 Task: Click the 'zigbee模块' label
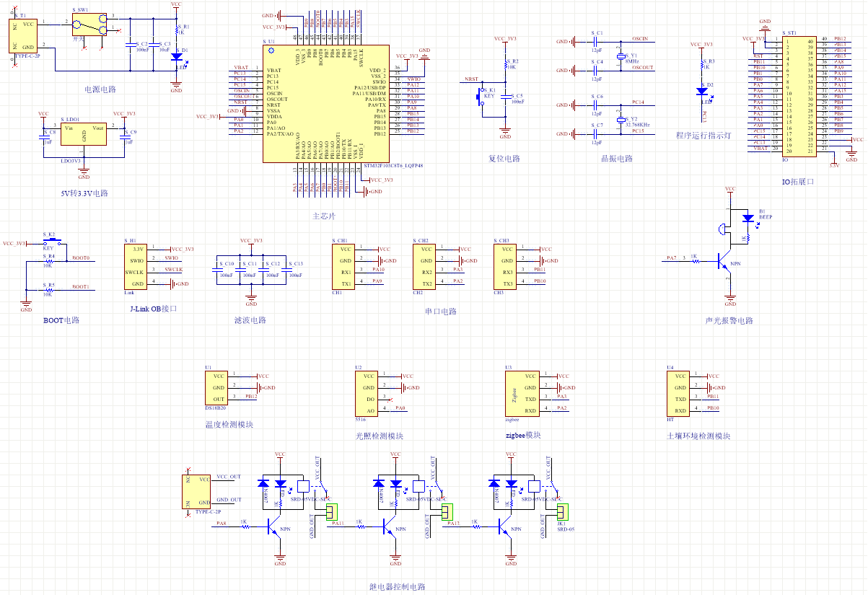click(523, 436)
